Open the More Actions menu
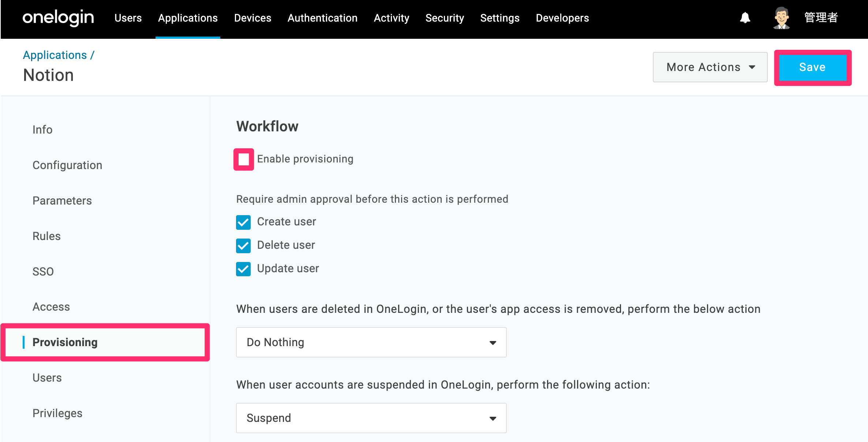This screenshot has height=442, width=868. pos(710,67)
